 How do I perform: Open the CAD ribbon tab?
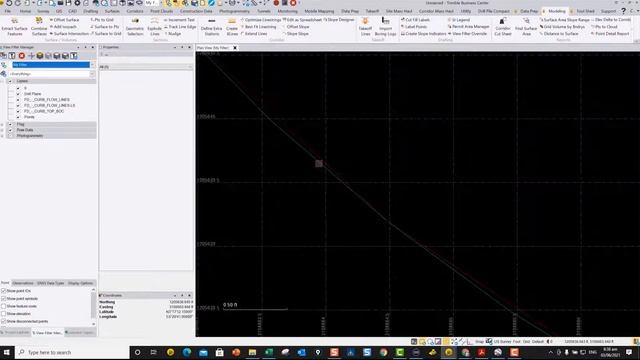click(72, 11)
